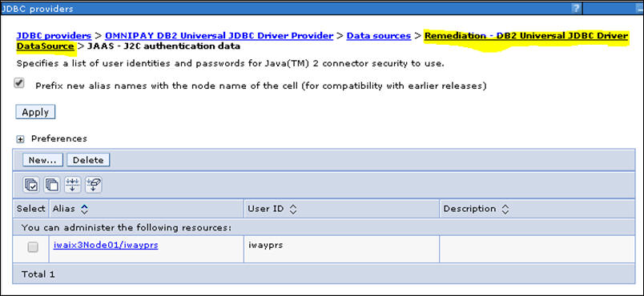Click the User ID column header label
The width and height of the screenshot is (644, 296).
pyautogui.click(x=265, y=209)
